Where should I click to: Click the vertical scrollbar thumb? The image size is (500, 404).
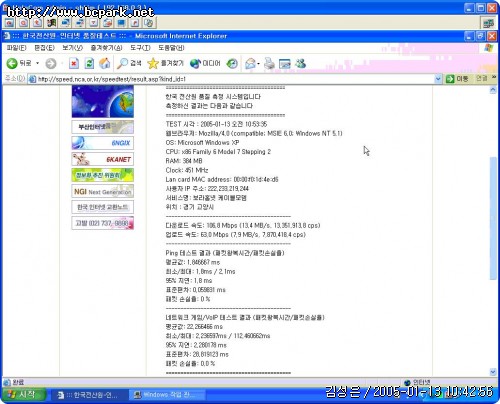493,218
